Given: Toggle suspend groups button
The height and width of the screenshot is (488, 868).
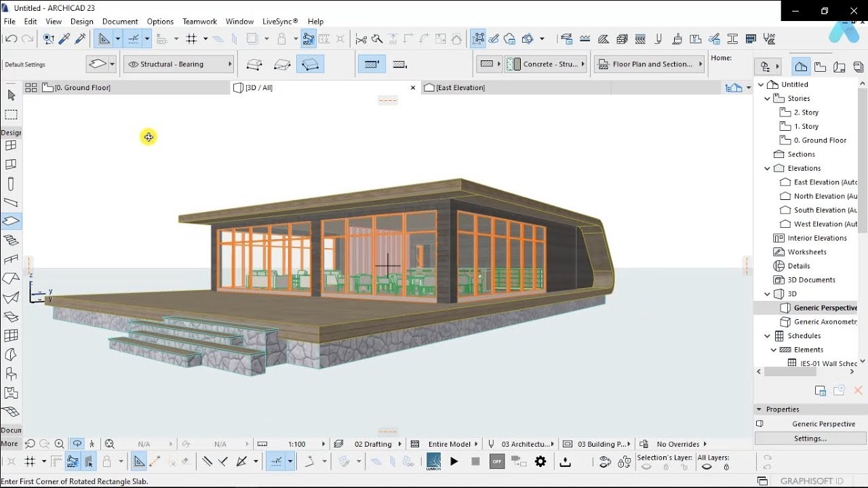Looking at the screenshot, I should coord(309,39).
